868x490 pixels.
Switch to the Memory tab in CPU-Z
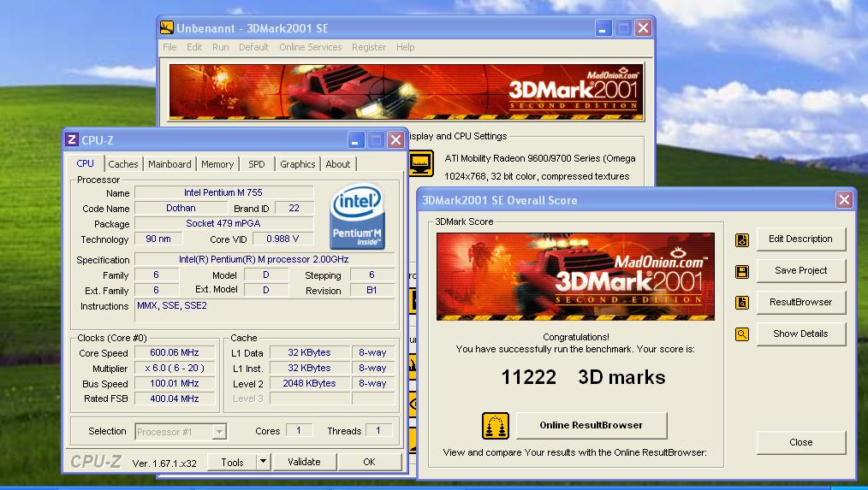tap(217, 164)
